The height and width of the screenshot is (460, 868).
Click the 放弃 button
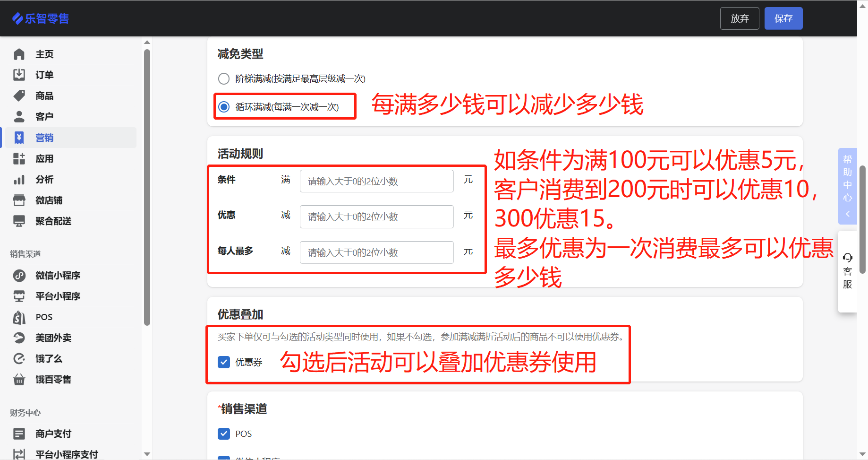click(x=740, y=18)
